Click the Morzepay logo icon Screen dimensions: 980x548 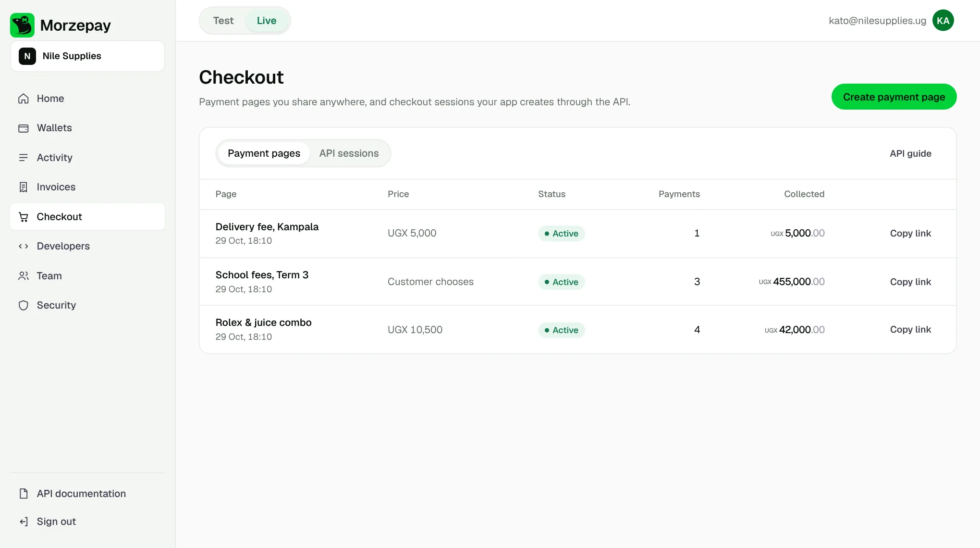click(x=22, y=25)
